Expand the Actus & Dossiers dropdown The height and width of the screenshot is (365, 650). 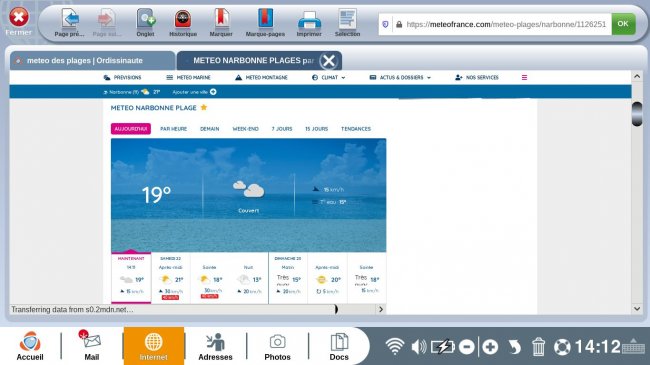click(400, 78)
